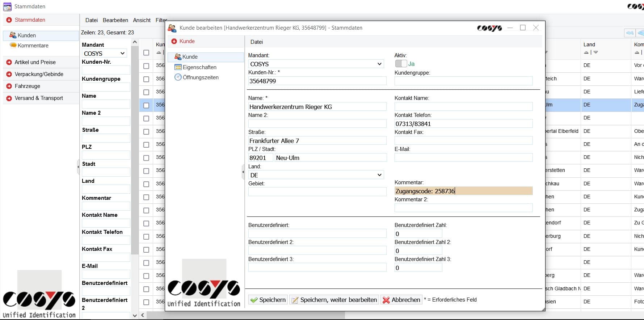Screen dimensions: 644x320
Task: Check the second table row checkbox
Action: click(146, 79)
